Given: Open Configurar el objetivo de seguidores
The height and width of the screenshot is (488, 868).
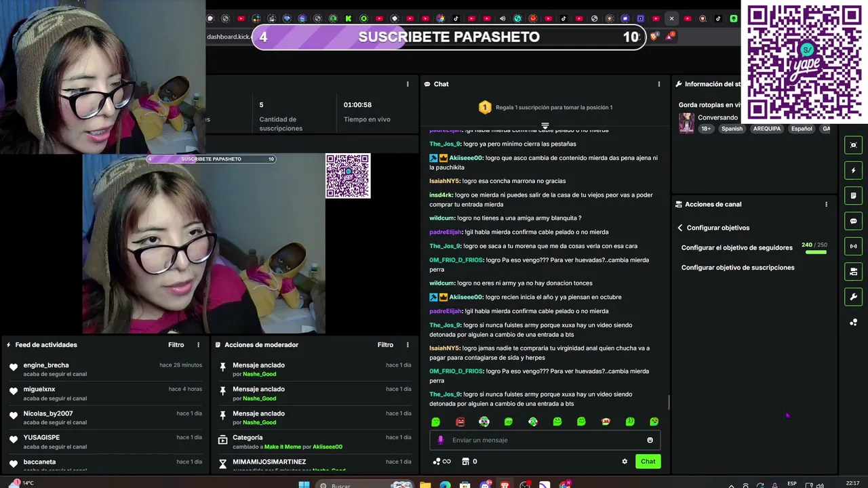Looking at the screenshot, I should [737, 247].
